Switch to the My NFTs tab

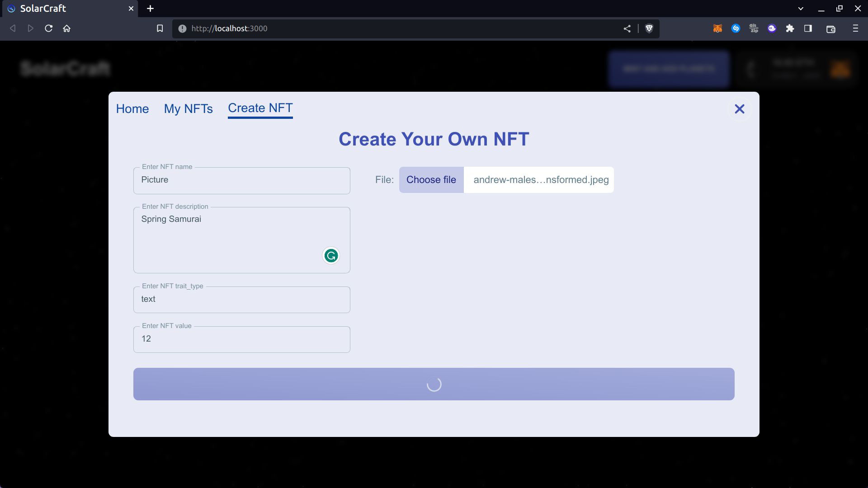coord(188,109)
